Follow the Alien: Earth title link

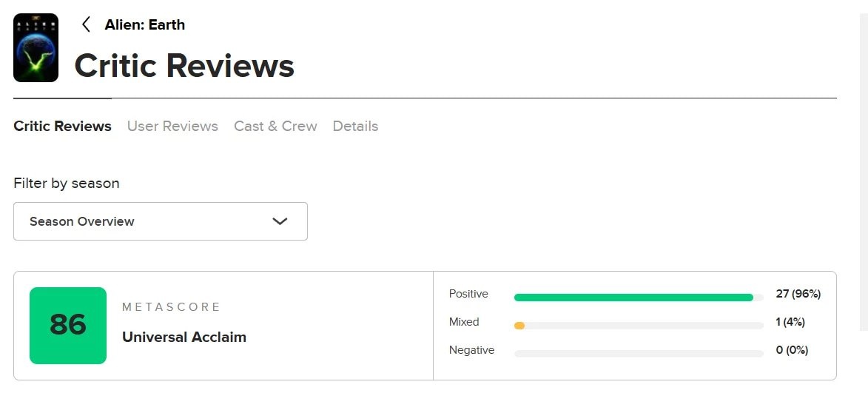click(x=144, y=24)
